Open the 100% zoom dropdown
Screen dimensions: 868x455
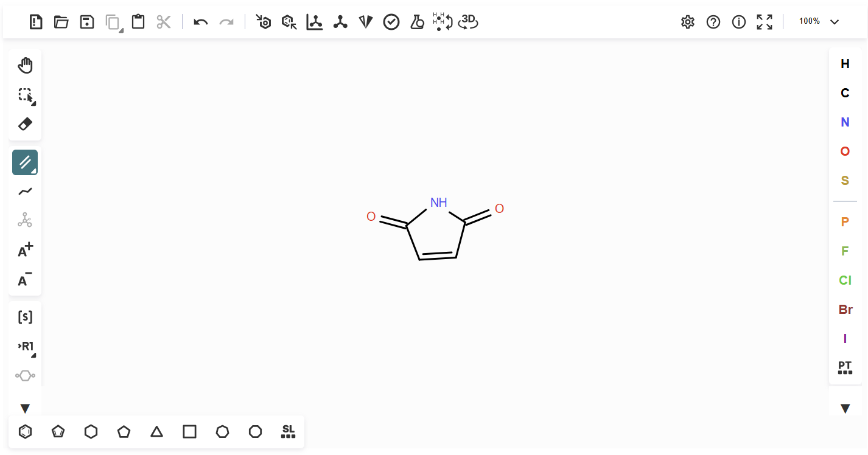pyautogui.click(x=819, y=22)
